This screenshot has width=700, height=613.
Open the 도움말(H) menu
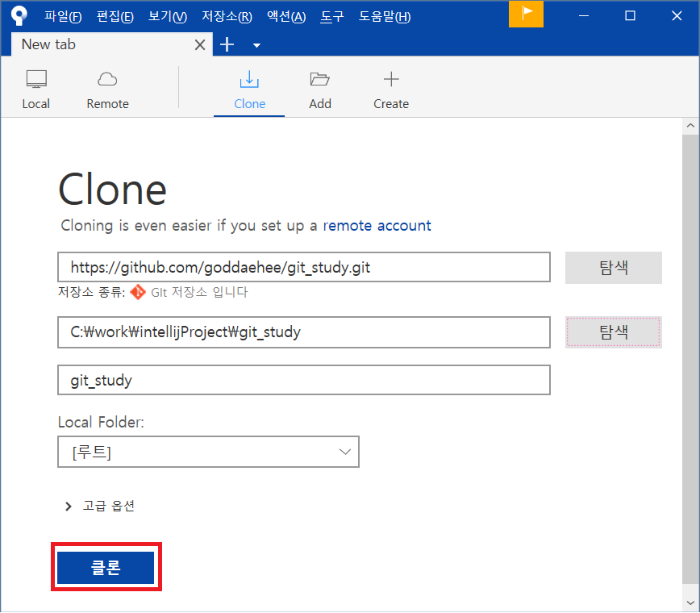pos(385,16)
